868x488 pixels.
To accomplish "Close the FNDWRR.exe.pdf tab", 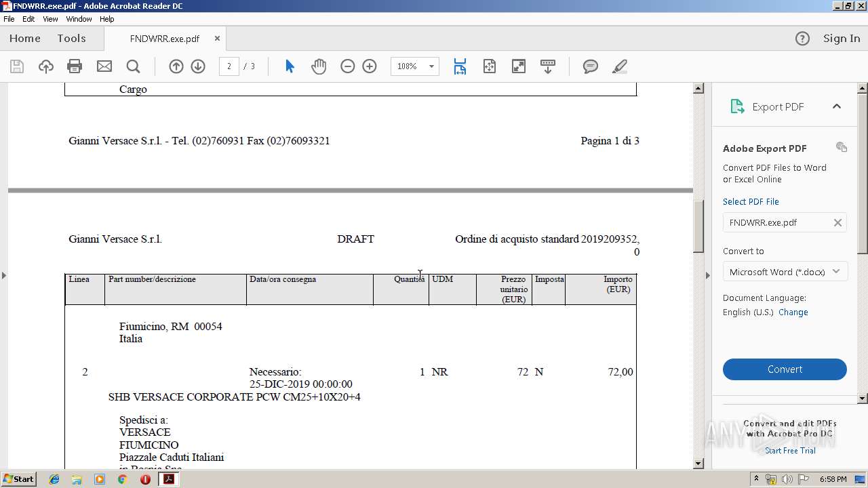I will [x=217, y=39].
